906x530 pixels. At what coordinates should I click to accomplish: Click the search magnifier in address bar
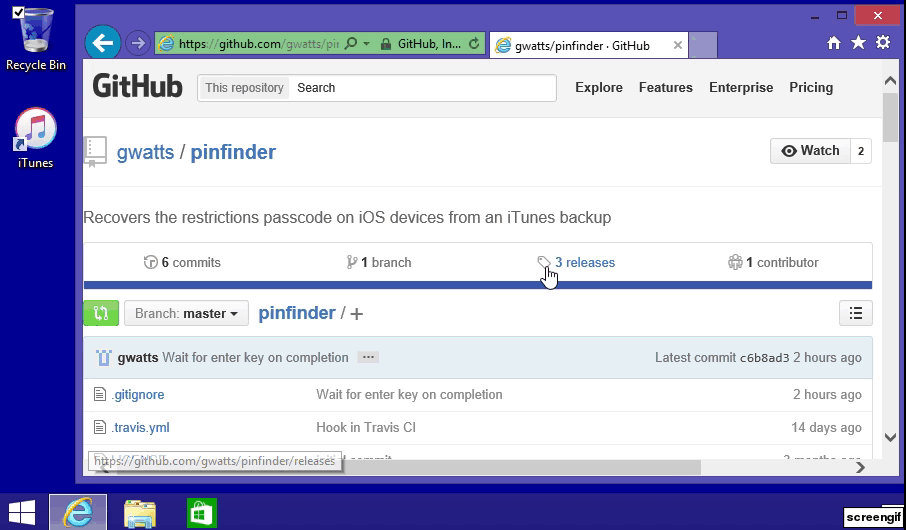click(x=350, y=43)
